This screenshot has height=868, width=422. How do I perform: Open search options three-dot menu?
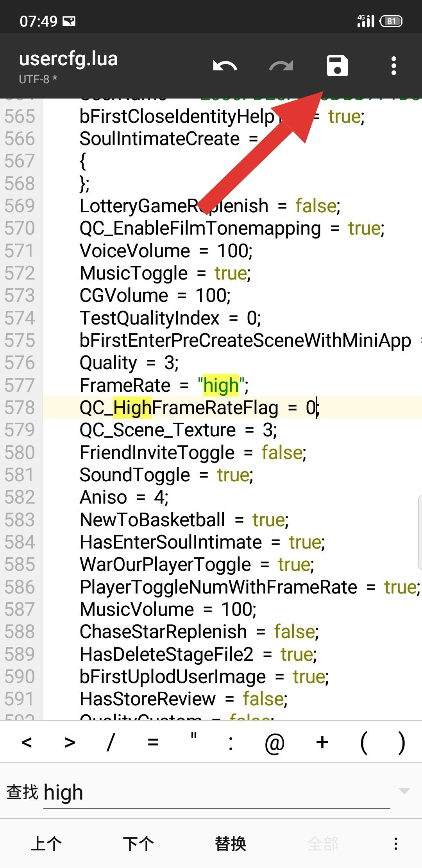pos(396,844)
